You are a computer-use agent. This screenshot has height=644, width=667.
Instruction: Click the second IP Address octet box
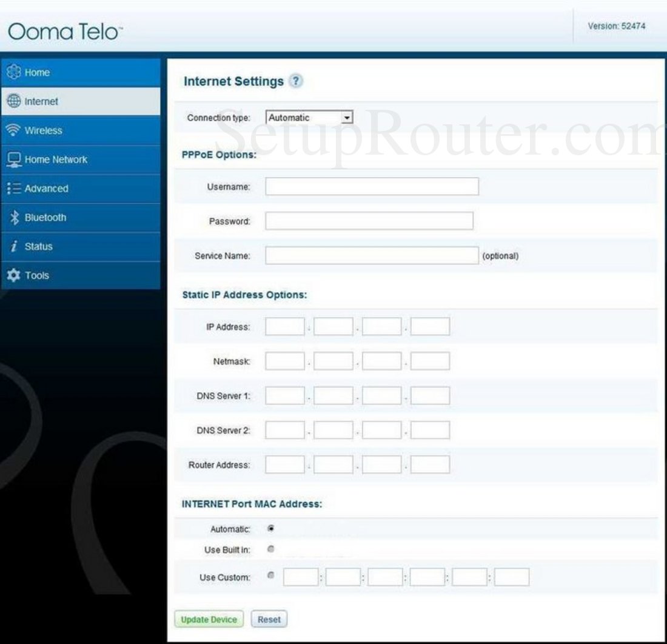click(333, 326)
